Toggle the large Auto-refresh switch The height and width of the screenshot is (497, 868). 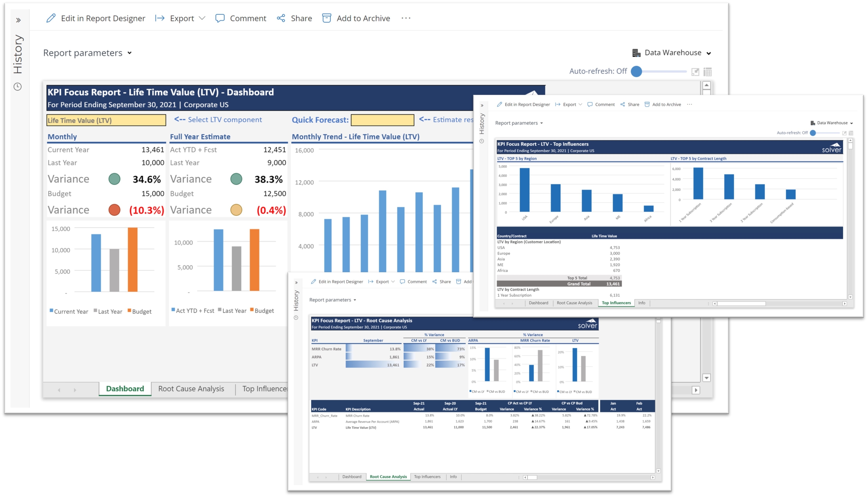click(x=636, y=71)
